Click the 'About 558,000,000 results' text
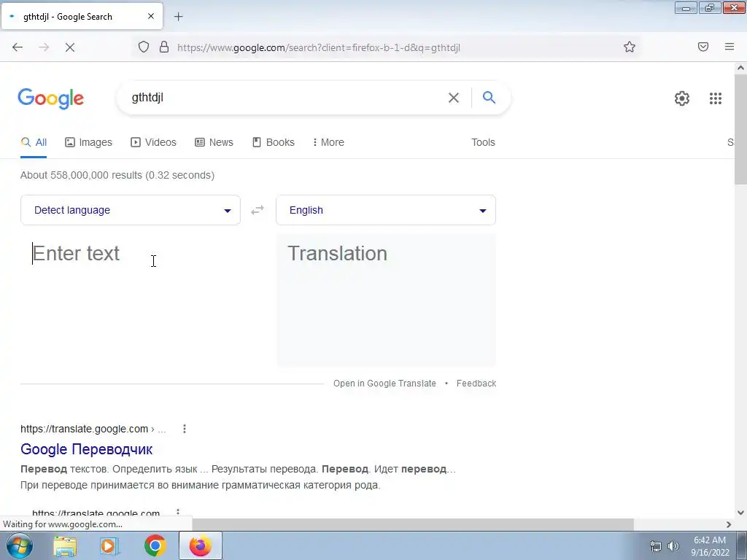Image resolution: width=747 pixels, height=560 pixels. click(117, 175)
